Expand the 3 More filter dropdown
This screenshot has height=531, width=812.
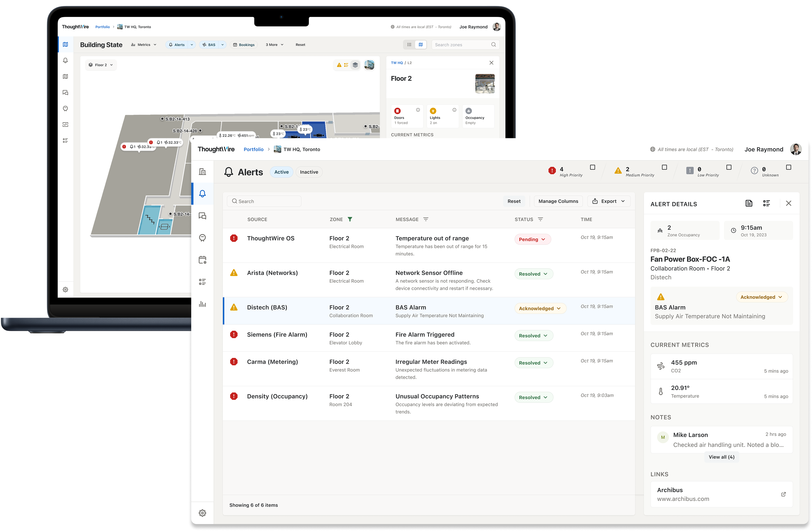(275, 44)
